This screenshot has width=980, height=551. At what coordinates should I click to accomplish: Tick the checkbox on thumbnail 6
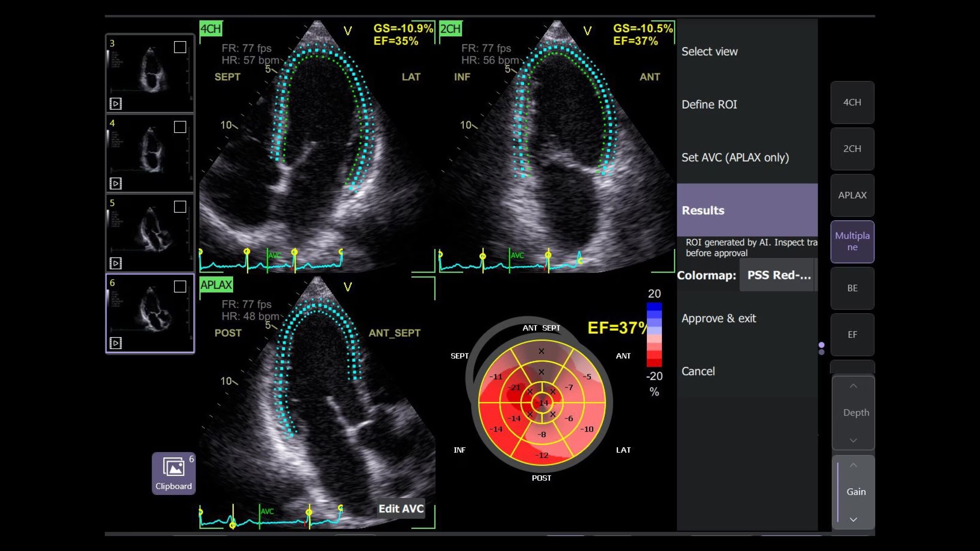[x=180, y=286]
